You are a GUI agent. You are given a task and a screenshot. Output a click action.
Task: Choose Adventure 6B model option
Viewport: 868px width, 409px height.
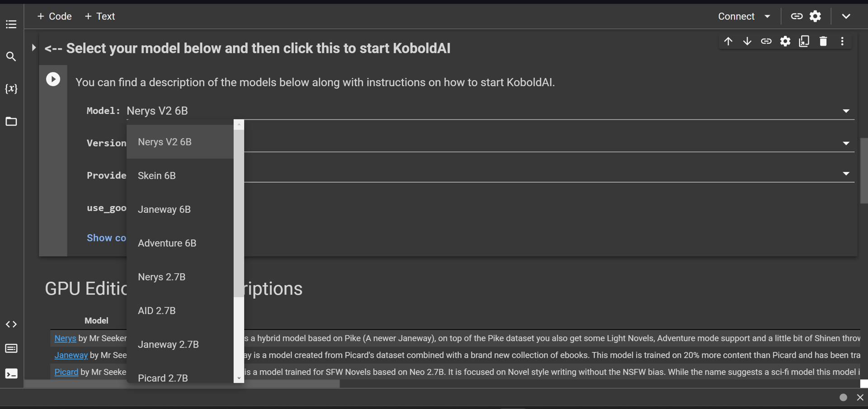pyautogui.click(x=167, y=243)
